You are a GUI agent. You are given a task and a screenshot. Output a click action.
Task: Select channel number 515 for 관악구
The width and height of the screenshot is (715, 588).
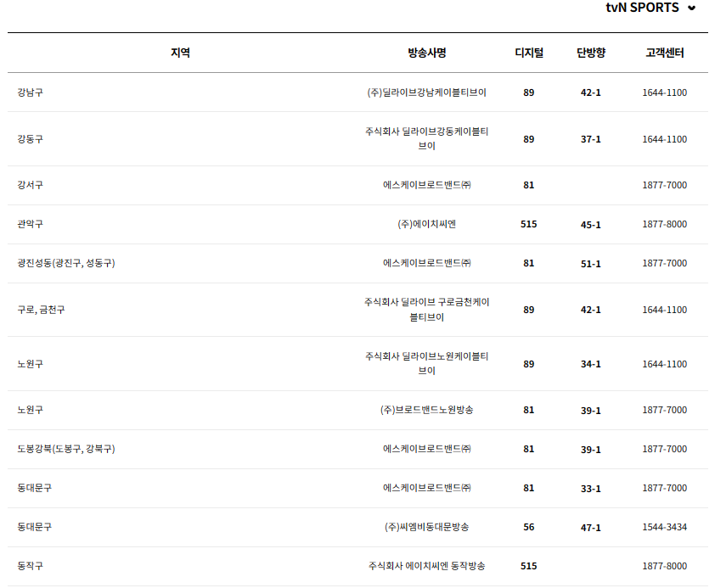pos(529,226)
